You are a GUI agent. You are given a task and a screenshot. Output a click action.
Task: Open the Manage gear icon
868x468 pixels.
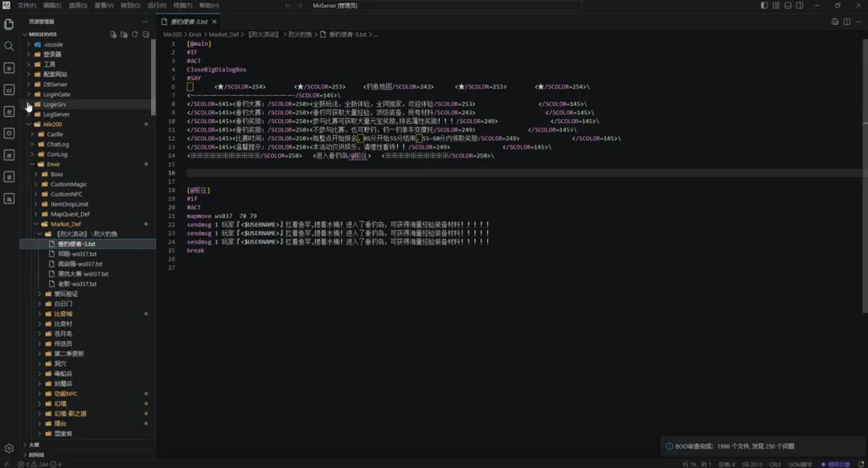point(9,449)
